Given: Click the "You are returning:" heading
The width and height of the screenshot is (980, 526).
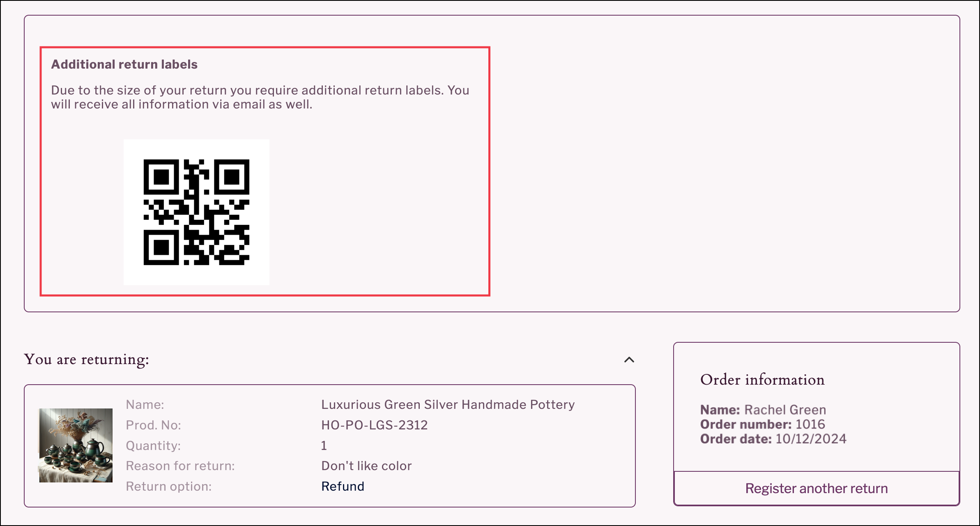Looking at the screenshot, I should tap(87, 359).
